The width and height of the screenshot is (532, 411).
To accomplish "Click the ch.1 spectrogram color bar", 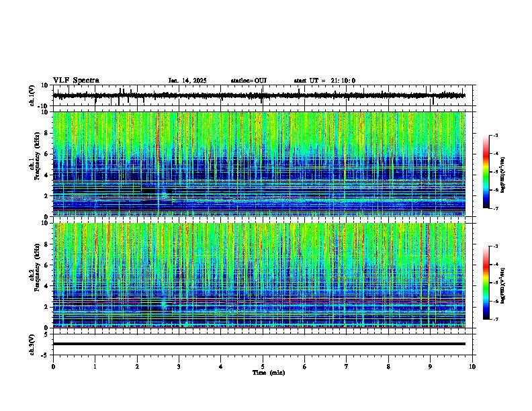I will point(486,172).
